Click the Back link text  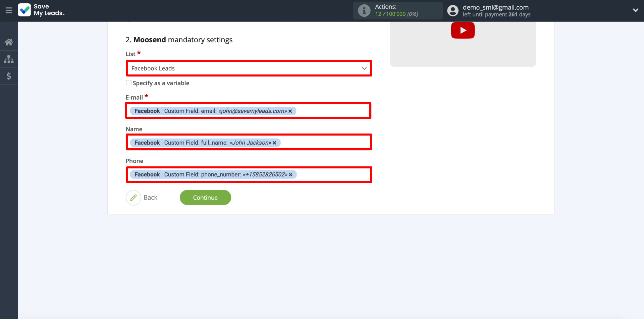(x=150, y=198)
